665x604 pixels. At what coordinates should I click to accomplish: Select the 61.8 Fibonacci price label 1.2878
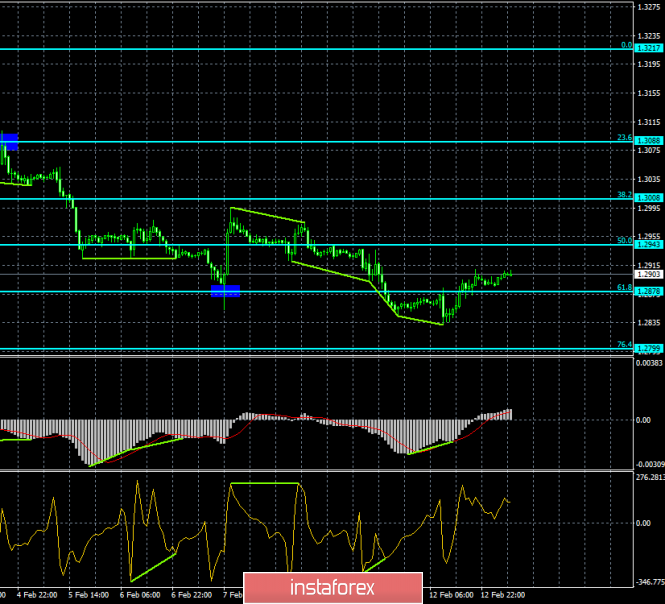[x=649, y=291]
